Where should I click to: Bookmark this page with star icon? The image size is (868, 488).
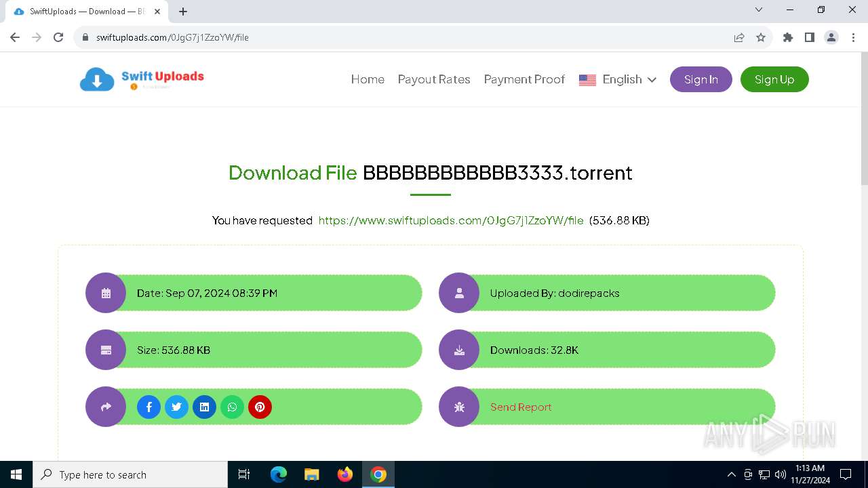761,37
